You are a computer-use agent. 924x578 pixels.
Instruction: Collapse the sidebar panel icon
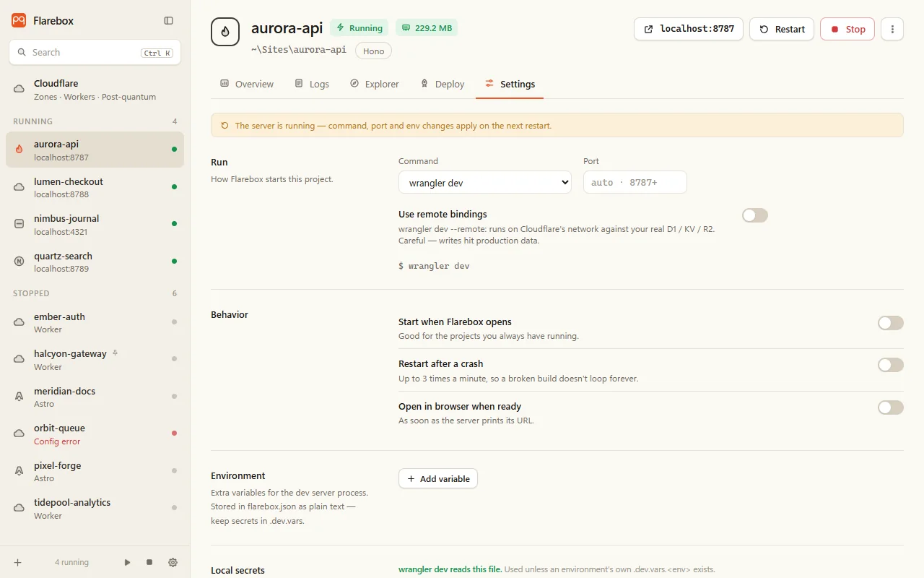(x=168, y=21)
